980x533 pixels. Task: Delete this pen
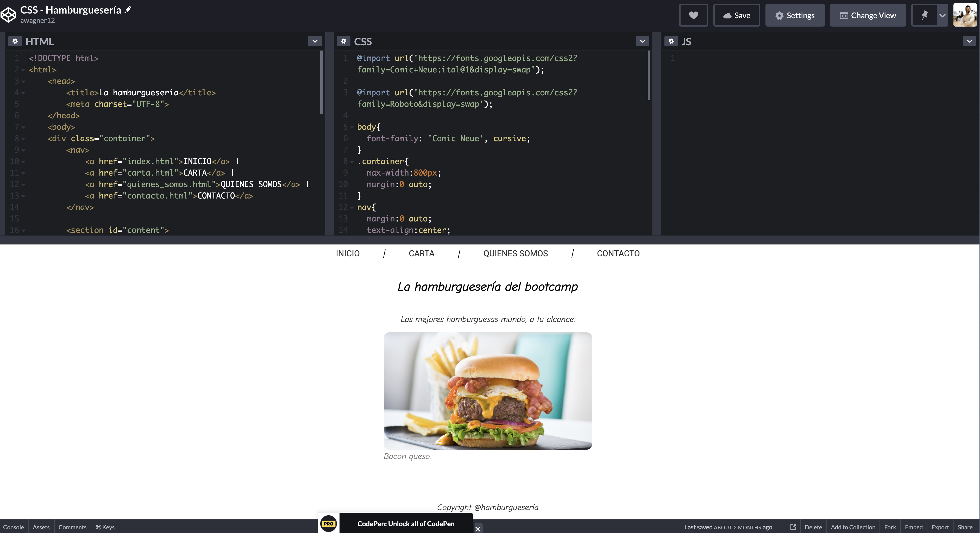pyautogui.click(x=813, y=527)
